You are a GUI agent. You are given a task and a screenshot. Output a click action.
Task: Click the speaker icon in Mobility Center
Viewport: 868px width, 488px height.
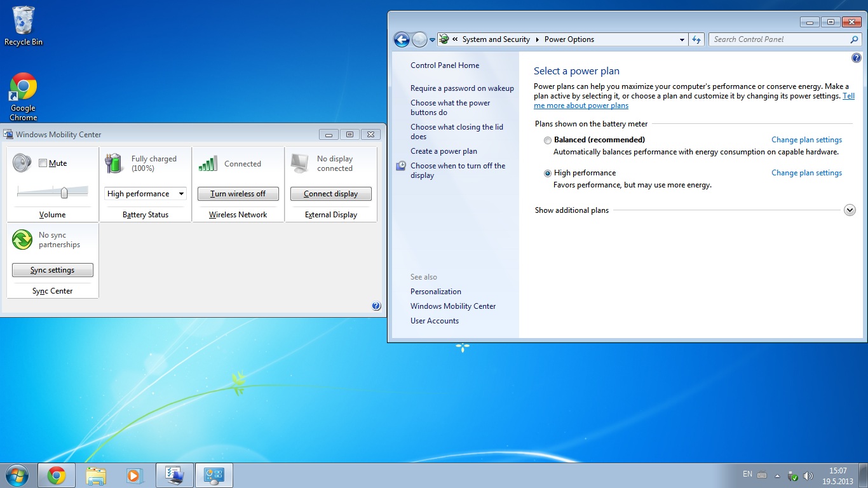pyautogui.click(x=22, y=163)
